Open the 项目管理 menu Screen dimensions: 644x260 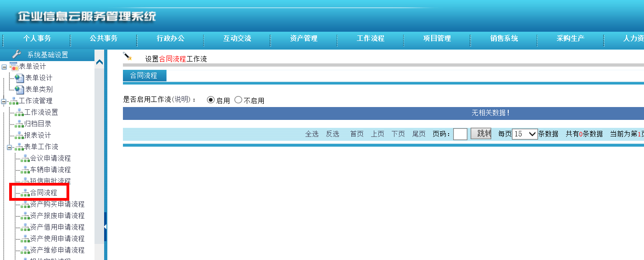click(x=437, y=39)
